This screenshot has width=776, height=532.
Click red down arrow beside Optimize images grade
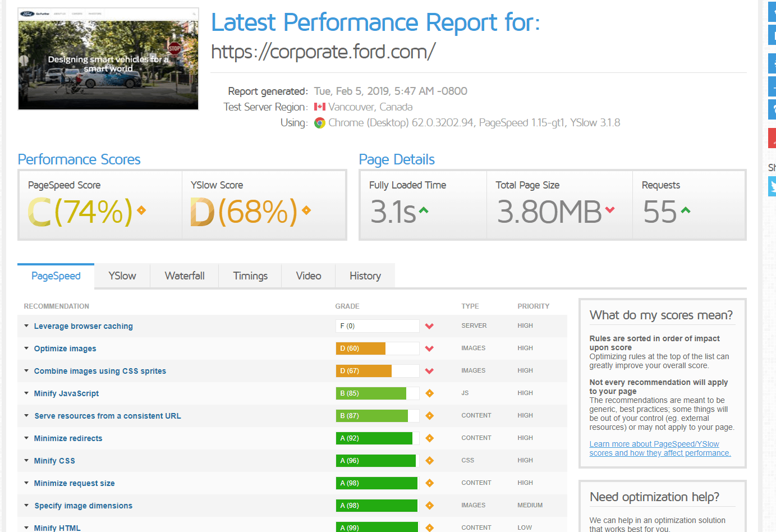click(x=429, y=348)
